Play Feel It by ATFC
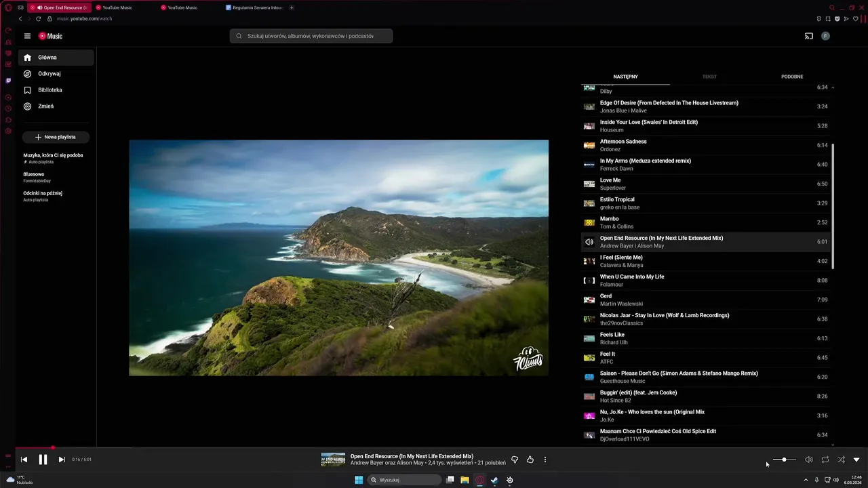 [705, 358]
